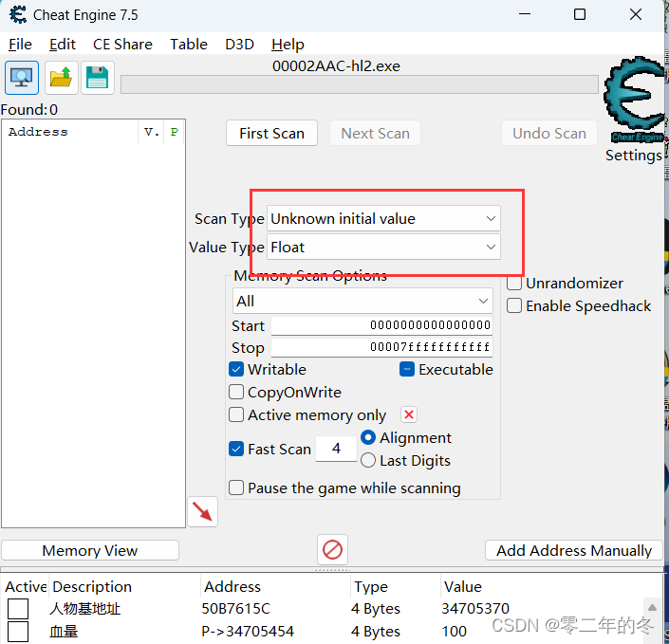
Task: Click the Settings label
Action: point(634,155)
